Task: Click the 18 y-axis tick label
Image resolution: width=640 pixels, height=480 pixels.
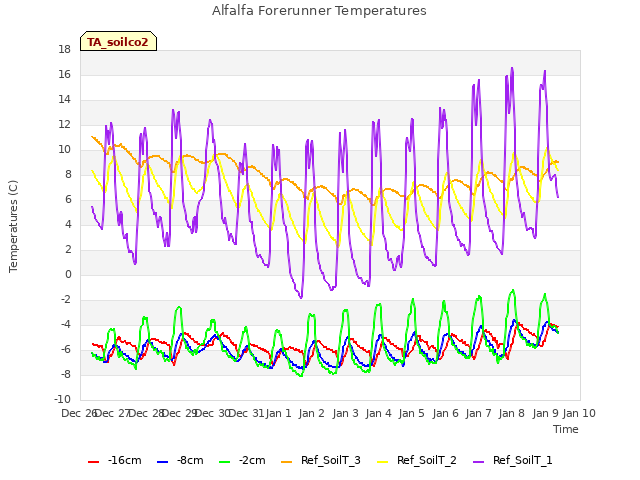Action: pos(64,50)
